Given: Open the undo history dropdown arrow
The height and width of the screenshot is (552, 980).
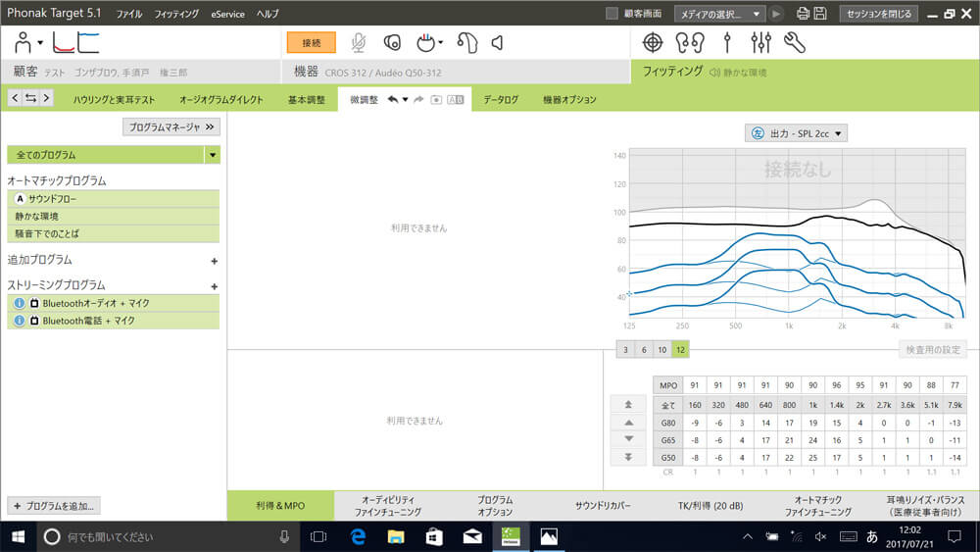Looking at the screenshot, I should point(405,99).
